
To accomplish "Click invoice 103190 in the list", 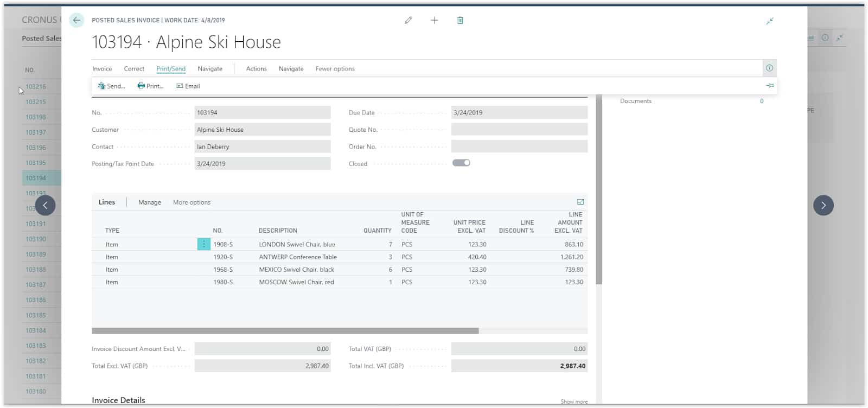I will 36,239.
